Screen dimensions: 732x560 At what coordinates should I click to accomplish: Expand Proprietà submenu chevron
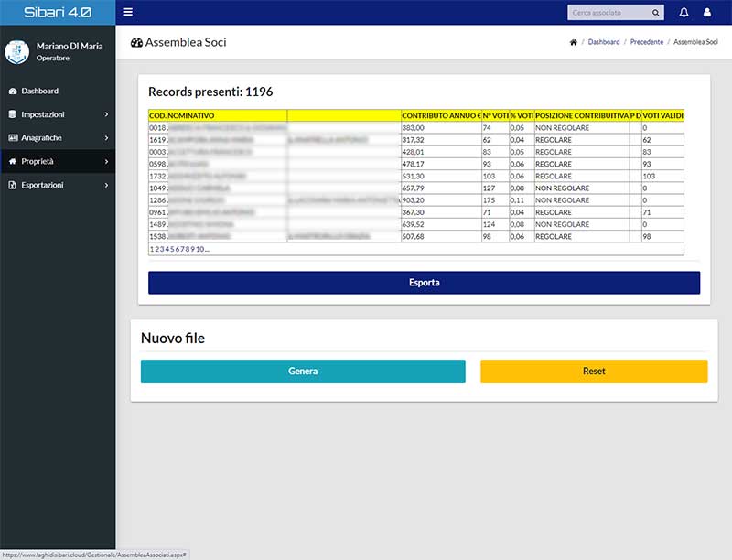pyautogui.click(x=106, y=161)
